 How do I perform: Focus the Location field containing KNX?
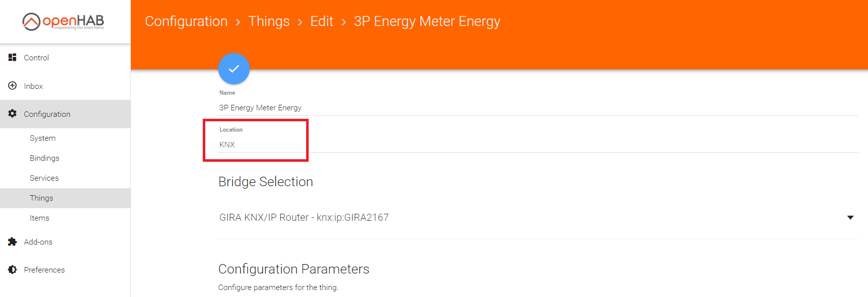tap(538, 145)
